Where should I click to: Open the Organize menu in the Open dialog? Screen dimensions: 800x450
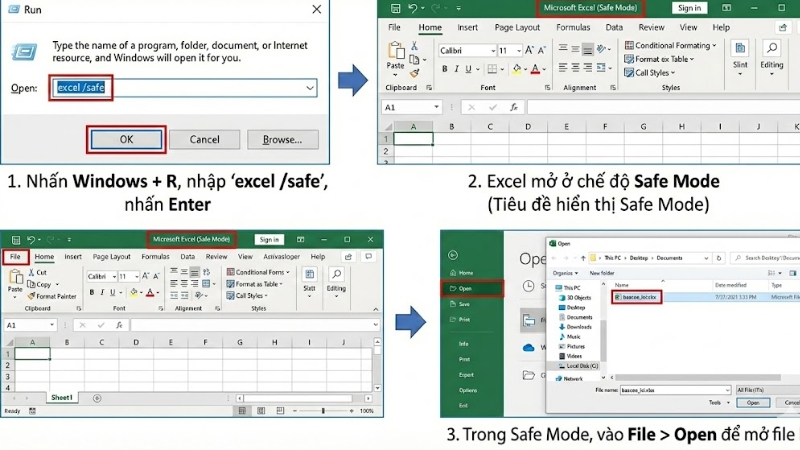565,273
